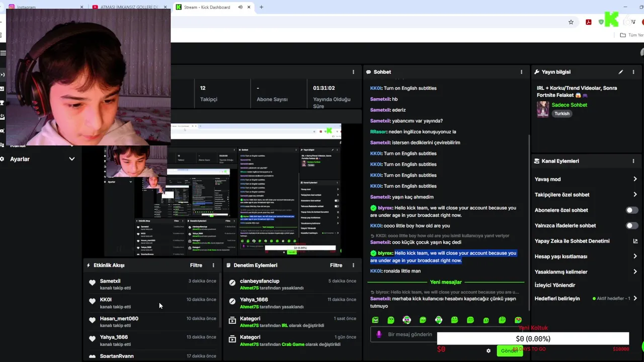Click the Gönder send button
The height and width of the screenshot is (362, 644).
509,351
